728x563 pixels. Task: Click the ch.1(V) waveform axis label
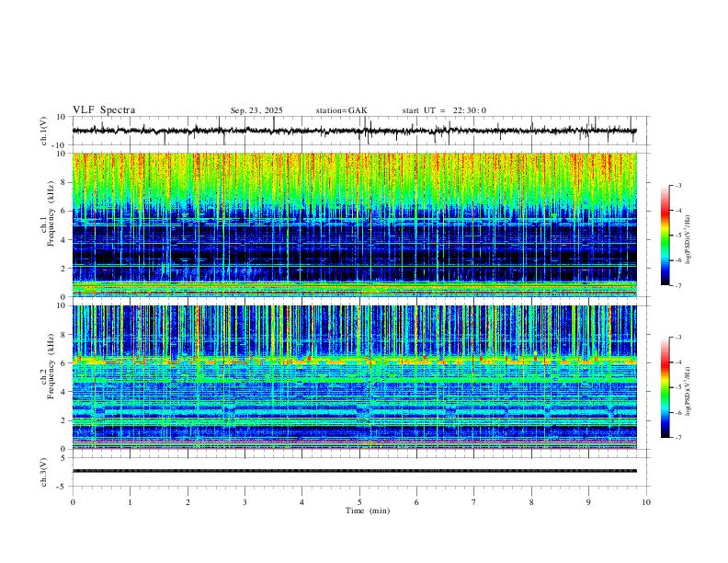44,131
